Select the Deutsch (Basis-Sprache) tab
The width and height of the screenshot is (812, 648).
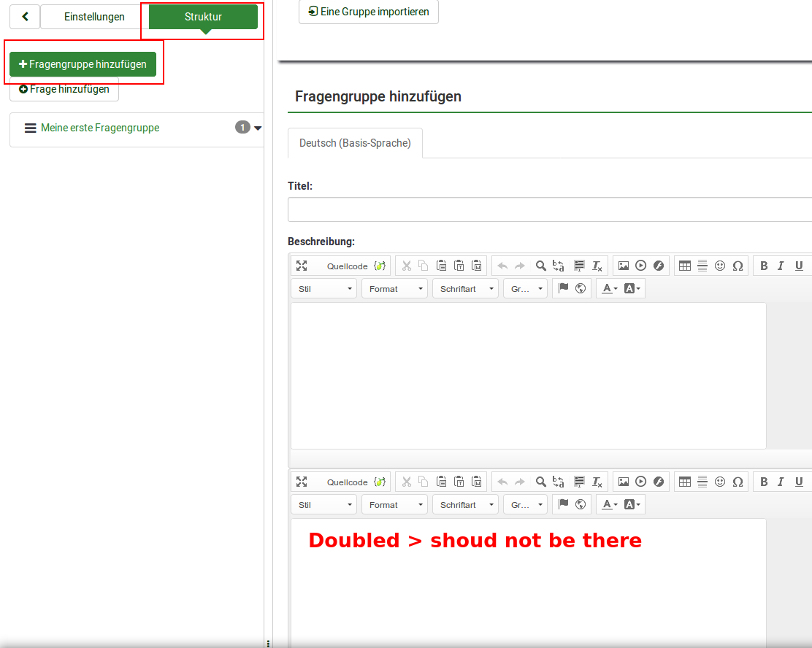(x=355, y=143)
